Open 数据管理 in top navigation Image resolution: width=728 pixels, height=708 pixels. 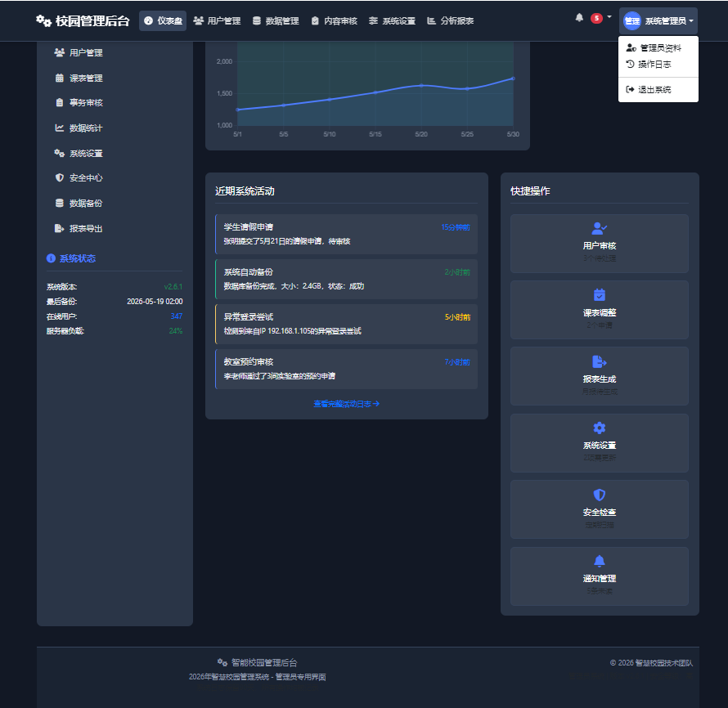pyautogui.click(x=276, y=21)
